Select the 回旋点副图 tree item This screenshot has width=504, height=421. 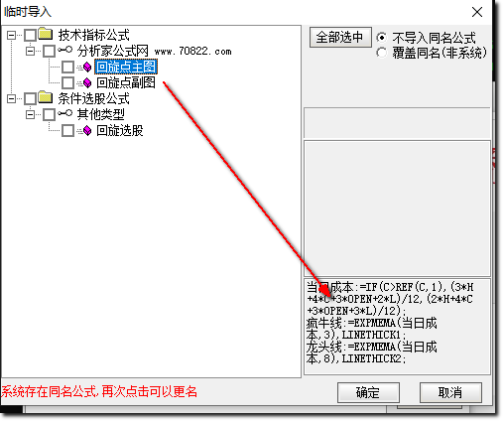(126, 82)
